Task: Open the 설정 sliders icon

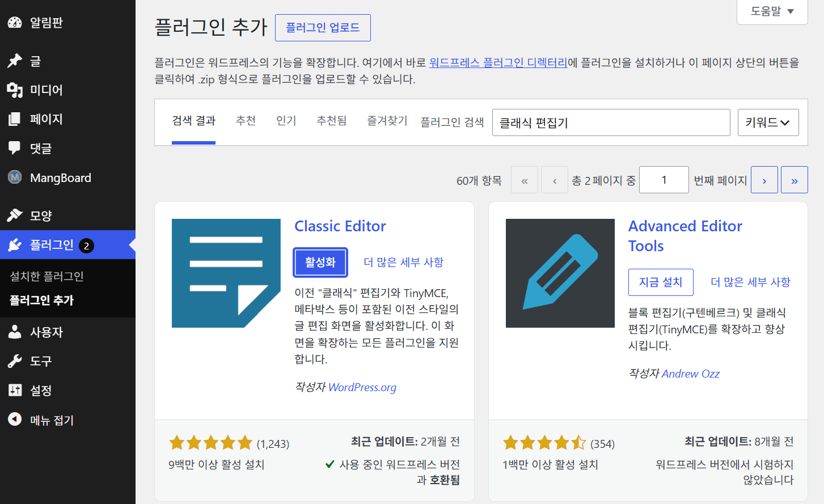Action: (x=15, y=390)
